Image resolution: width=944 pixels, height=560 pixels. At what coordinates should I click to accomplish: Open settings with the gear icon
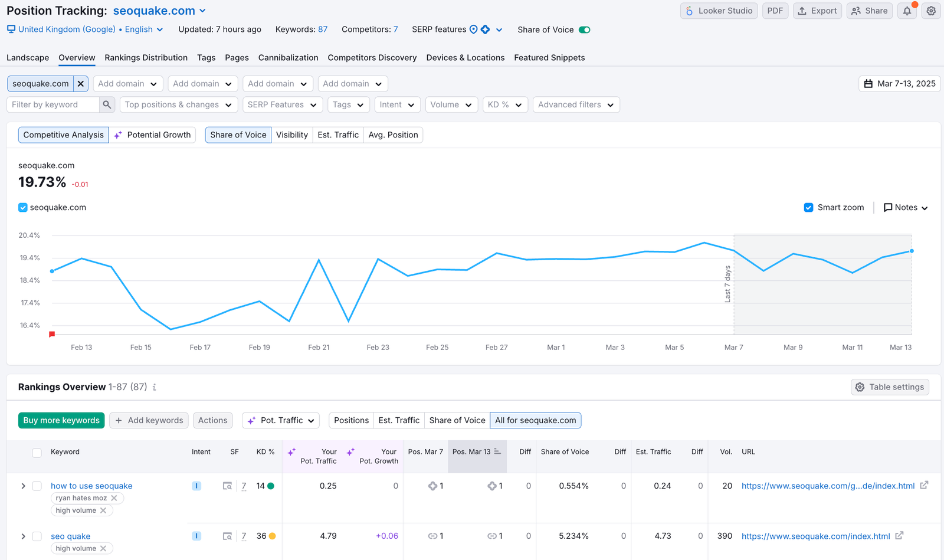(x=931, y=11)
